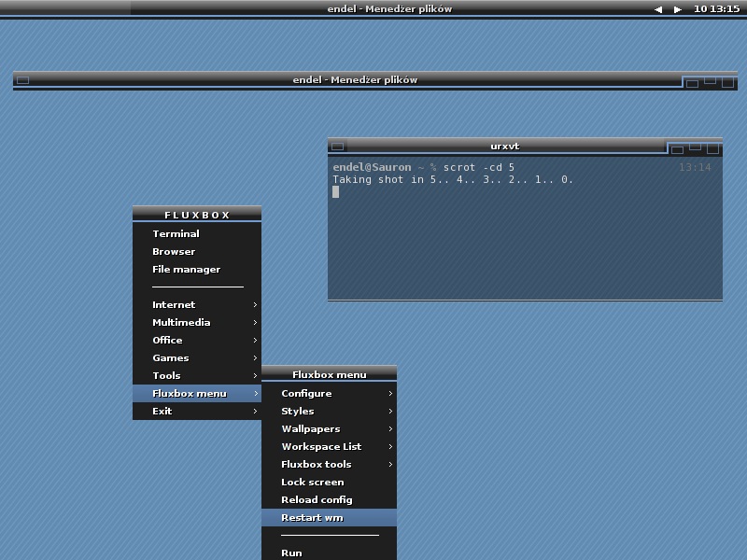The height and width of the screenshot is (560, 747).
Task: Maximize the Menedżer plików window
Action: point(710,81)
